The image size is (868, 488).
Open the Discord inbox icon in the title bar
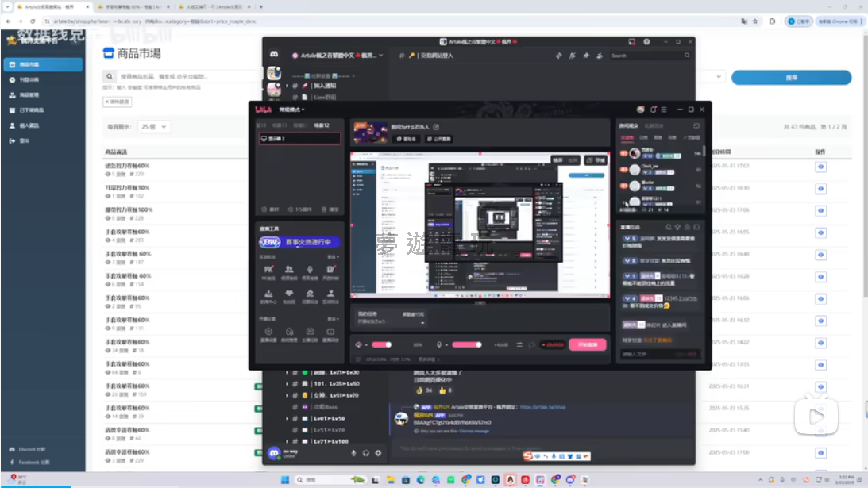click(x=631, y=41)
